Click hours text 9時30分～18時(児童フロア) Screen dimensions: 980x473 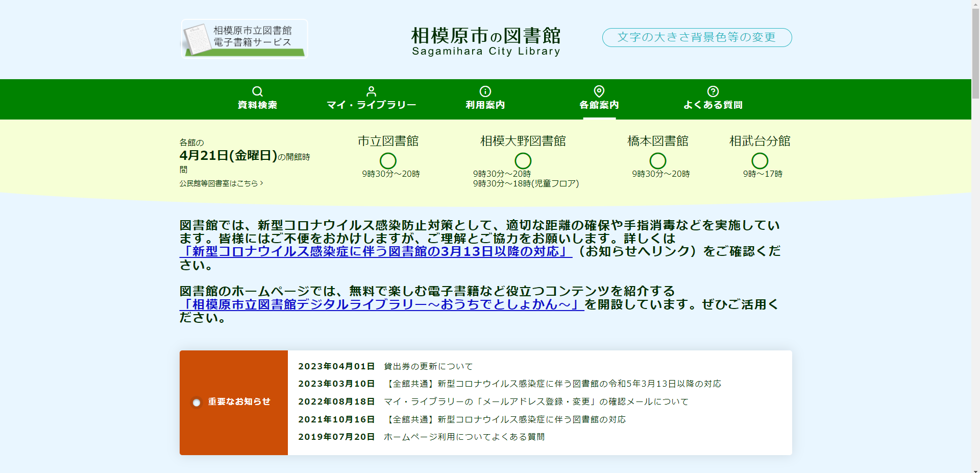click(x=526, y=183)
